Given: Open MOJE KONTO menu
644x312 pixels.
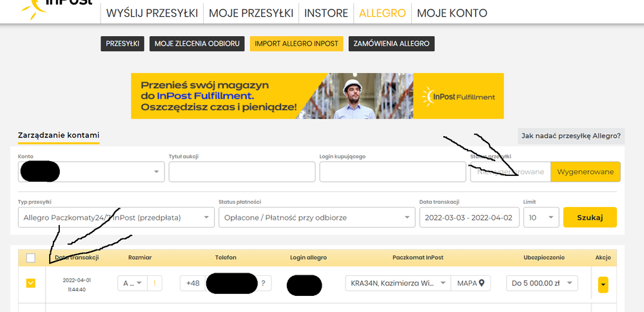Looking at the screenshot, I should pos(452,13).
